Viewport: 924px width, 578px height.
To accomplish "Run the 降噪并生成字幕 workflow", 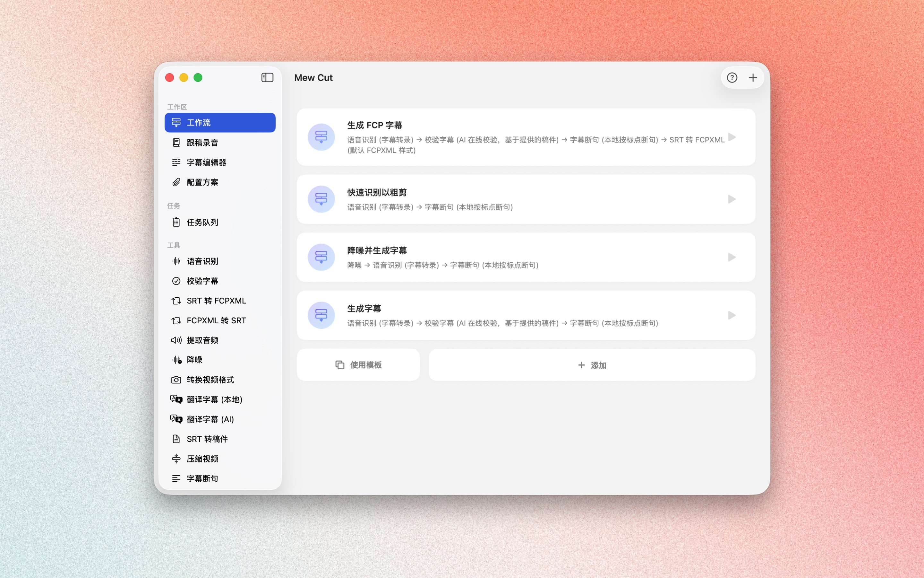I will coord(732,257).
